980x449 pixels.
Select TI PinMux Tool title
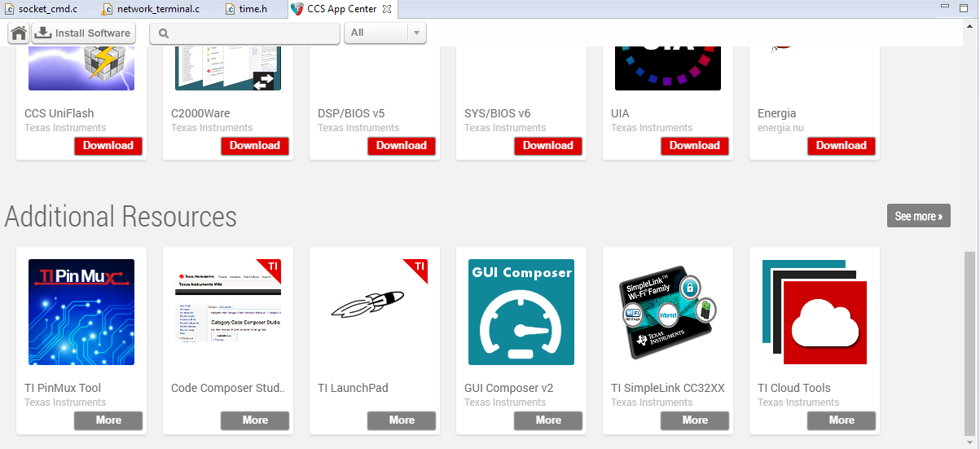63,388
